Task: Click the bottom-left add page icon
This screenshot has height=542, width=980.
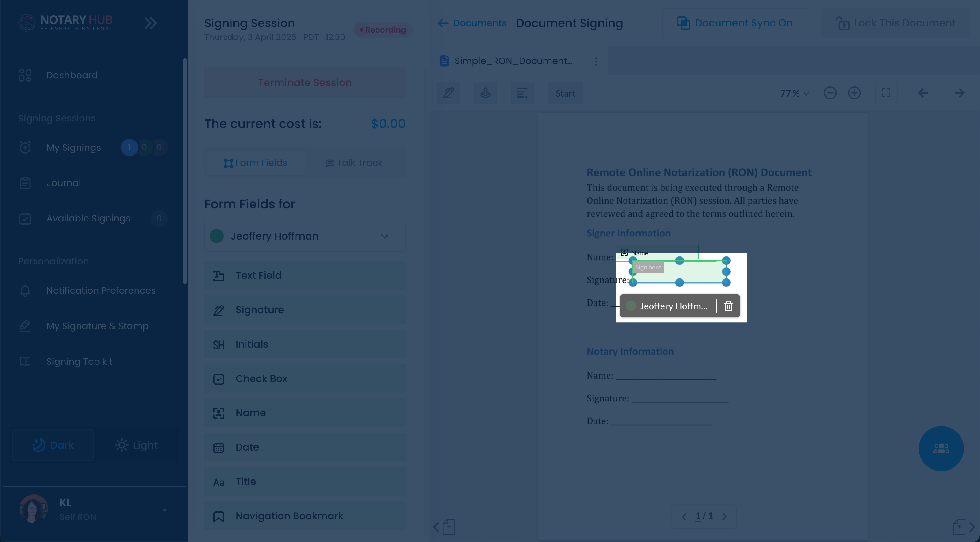Action: click(x=449, y=527)
